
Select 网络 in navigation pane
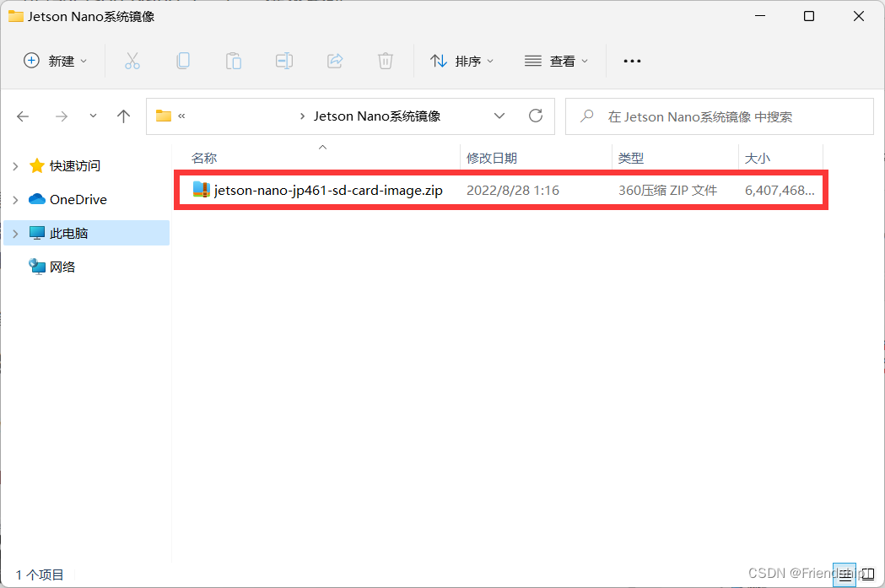(62, 267)
